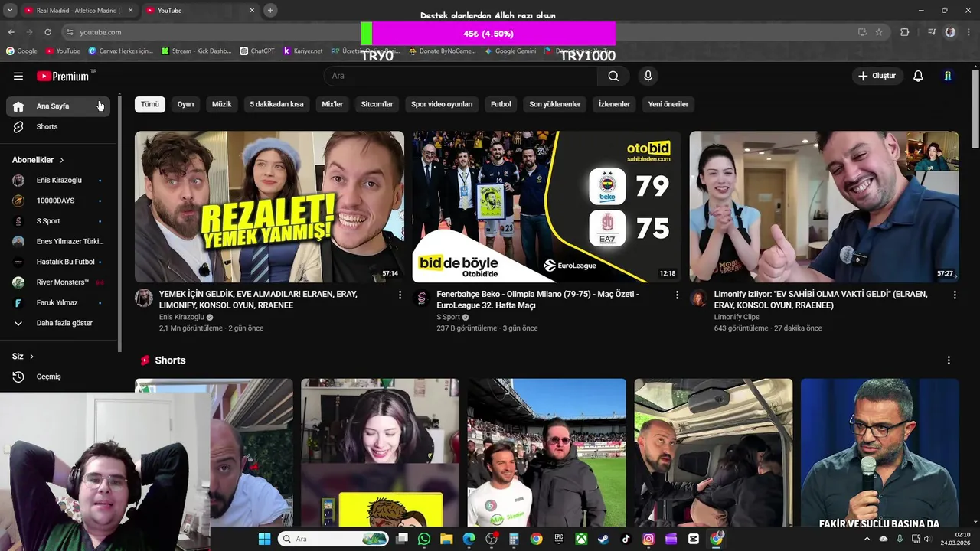Reload the page in Chrome
This screenshot has height=551, width=980.
tap(47, 32)
